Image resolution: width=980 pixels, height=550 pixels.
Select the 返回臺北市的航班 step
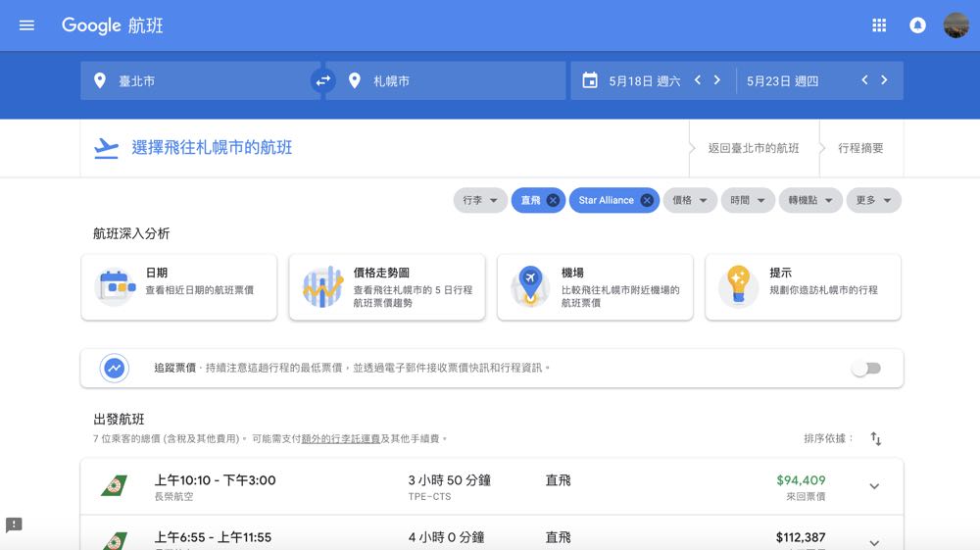point(753,148)
